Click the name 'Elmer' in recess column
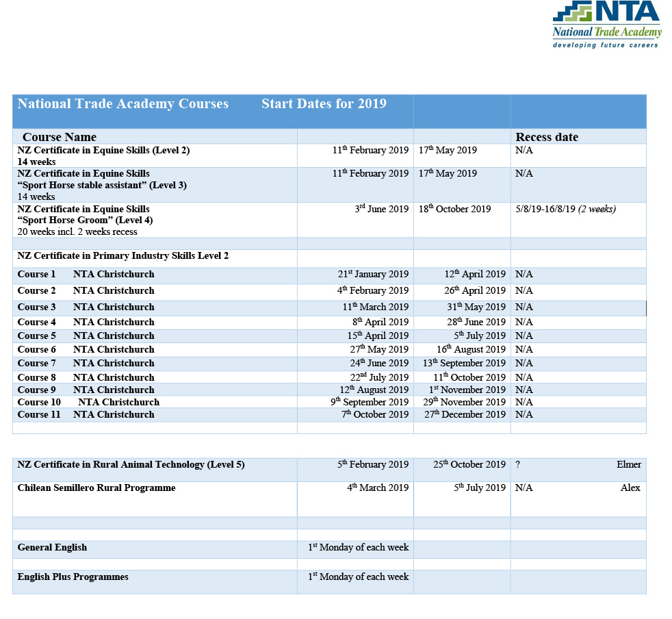The image size is (672, 619). pos(629,464)
